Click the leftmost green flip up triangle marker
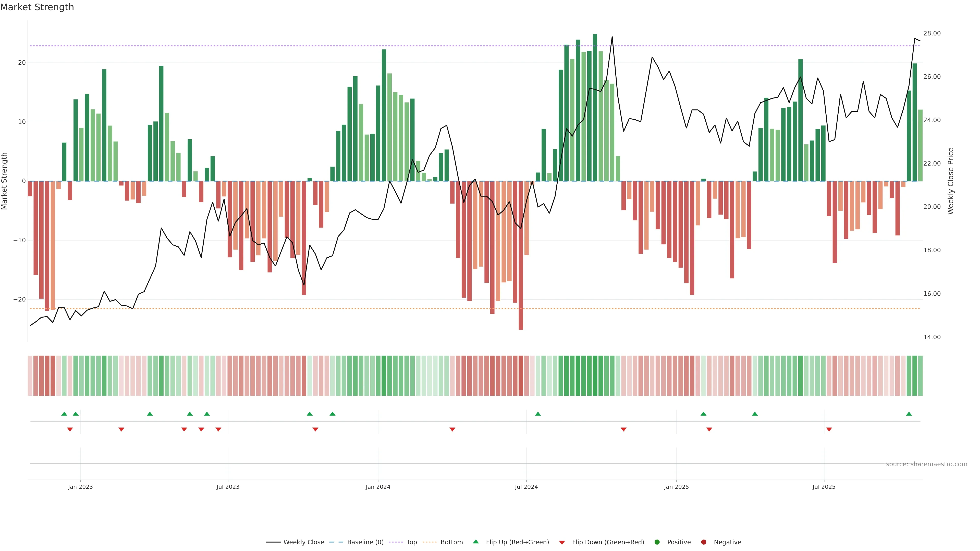Screen dimensions: 980x551 (x=64, y=414)
